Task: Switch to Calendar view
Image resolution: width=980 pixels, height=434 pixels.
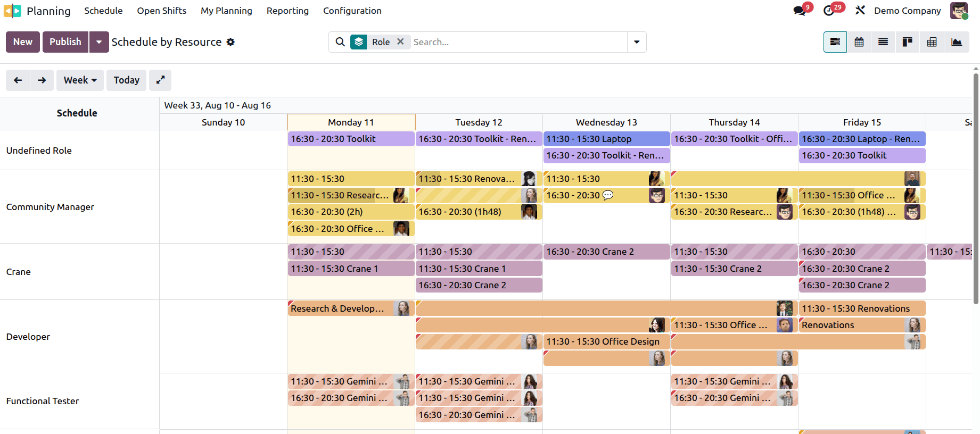Action: (859, 42)
